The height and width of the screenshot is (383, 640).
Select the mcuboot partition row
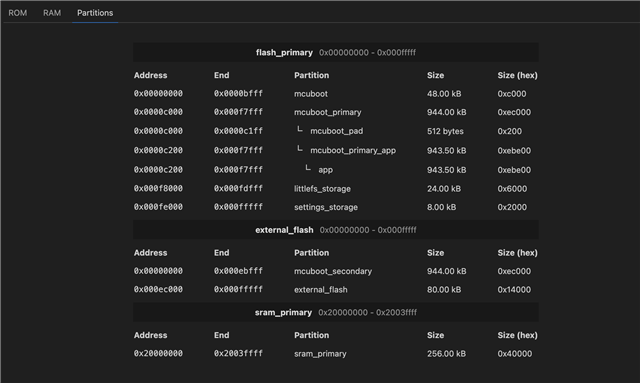point(336,94)
